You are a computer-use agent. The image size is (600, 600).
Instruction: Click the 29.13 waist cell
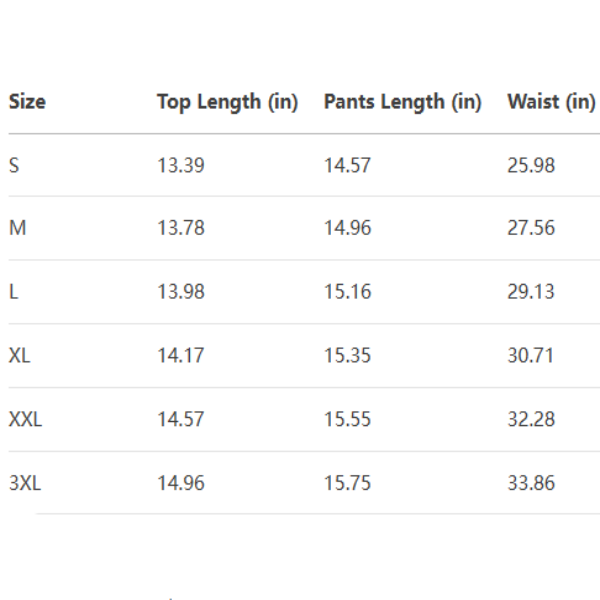click(x=530, y=292)
